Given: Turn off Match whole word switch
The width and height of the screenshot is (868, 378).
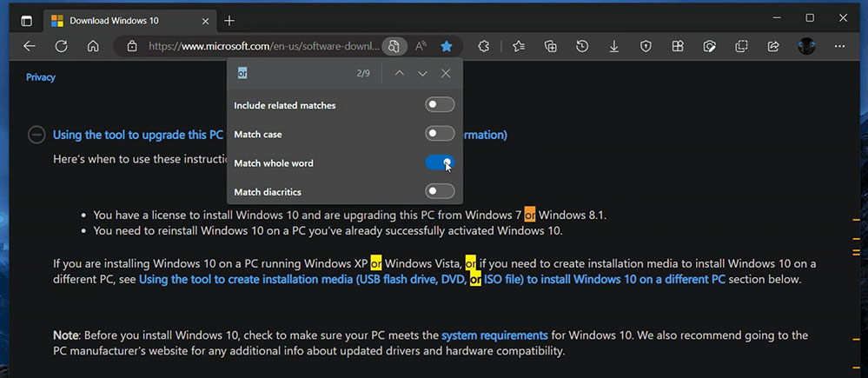Looking at the screenshot, I should tap(441, 162).
